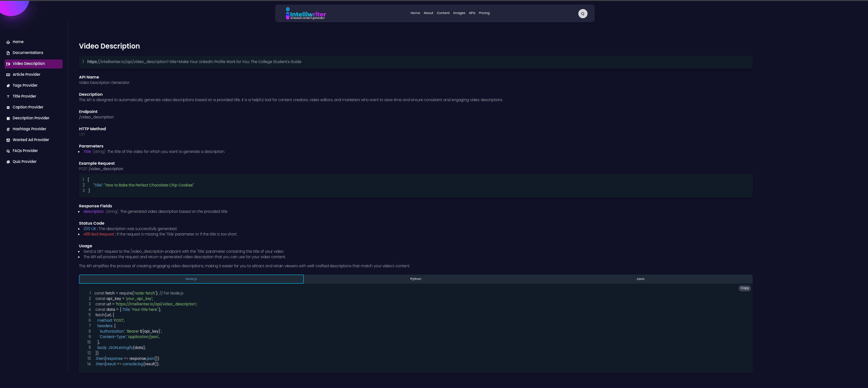Image resolution: width=868 pixels, height=388 pixels.
Task: Open Quiz Provider sidebar link
Action: [25, 162]
